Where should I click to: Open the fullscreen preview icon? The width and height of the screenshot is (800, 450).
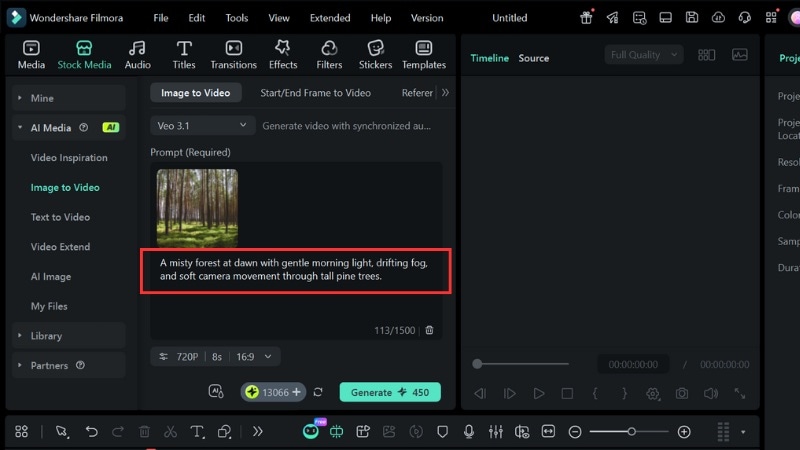click(x=740, y=393)
